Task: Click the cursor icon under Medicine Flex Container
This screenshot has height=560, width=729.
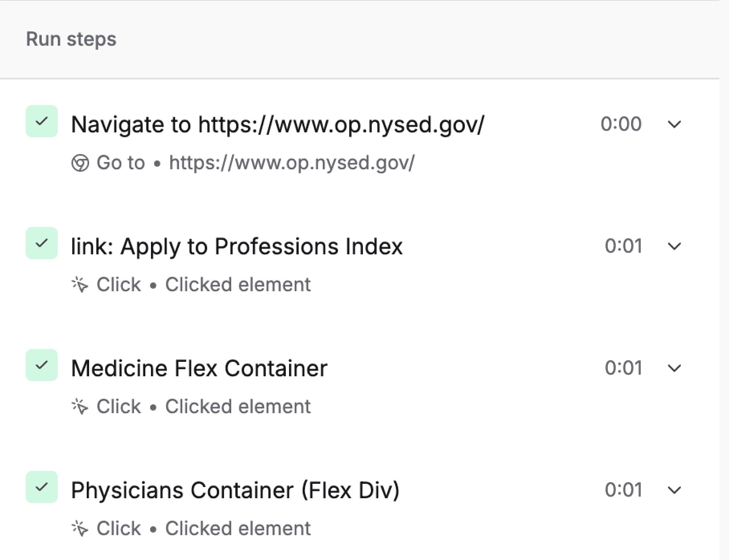Action: pyautogui.click(x=80, y=407)
